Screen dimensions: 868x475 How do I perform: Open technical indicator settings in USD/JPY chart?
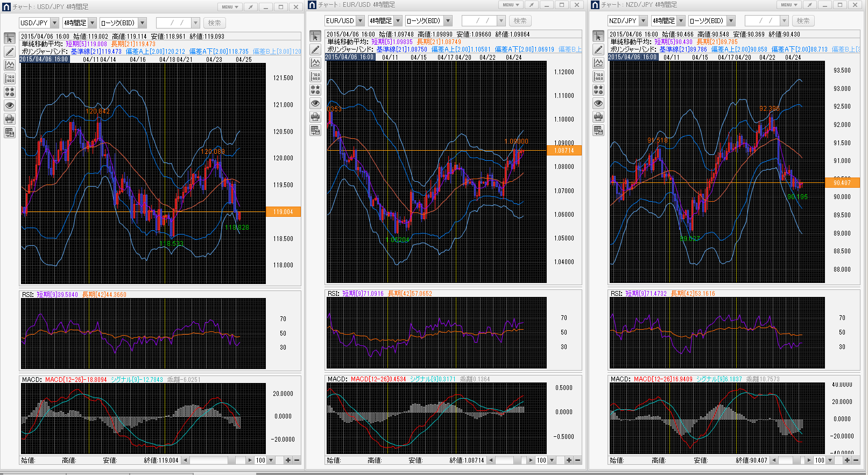(x=10, y=65)
